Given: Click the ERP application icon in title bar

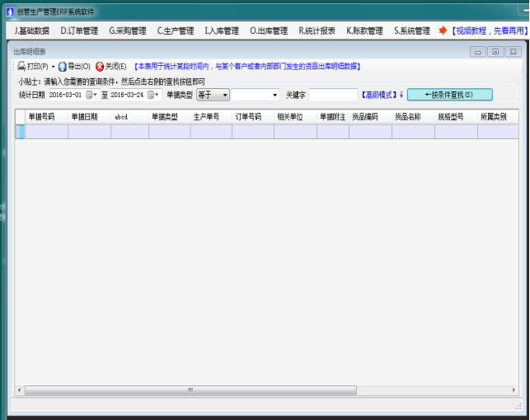Looking at the screenshot, I should pos(9,12).
